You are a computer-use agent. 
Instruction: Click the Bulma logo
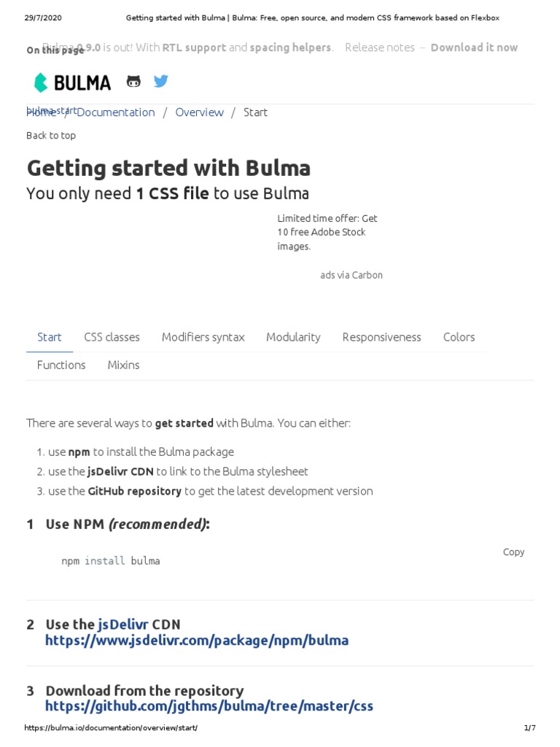(x=73, y=82)
